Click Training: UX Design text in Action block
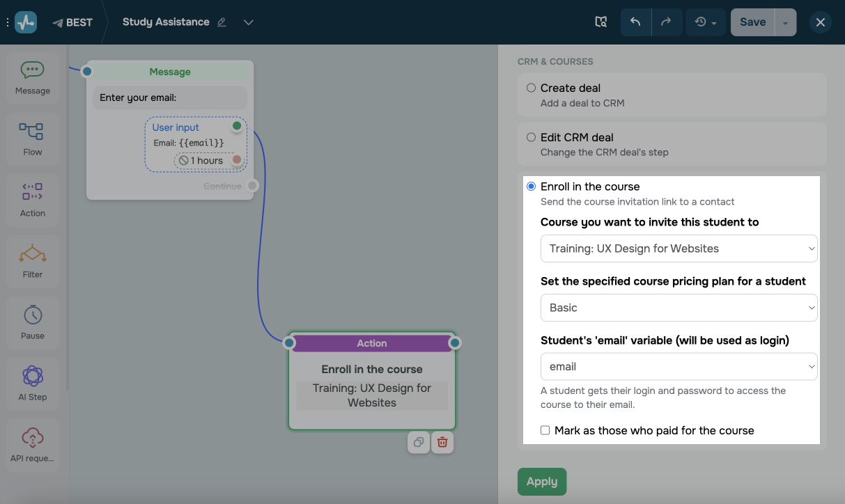 (372, 395)
